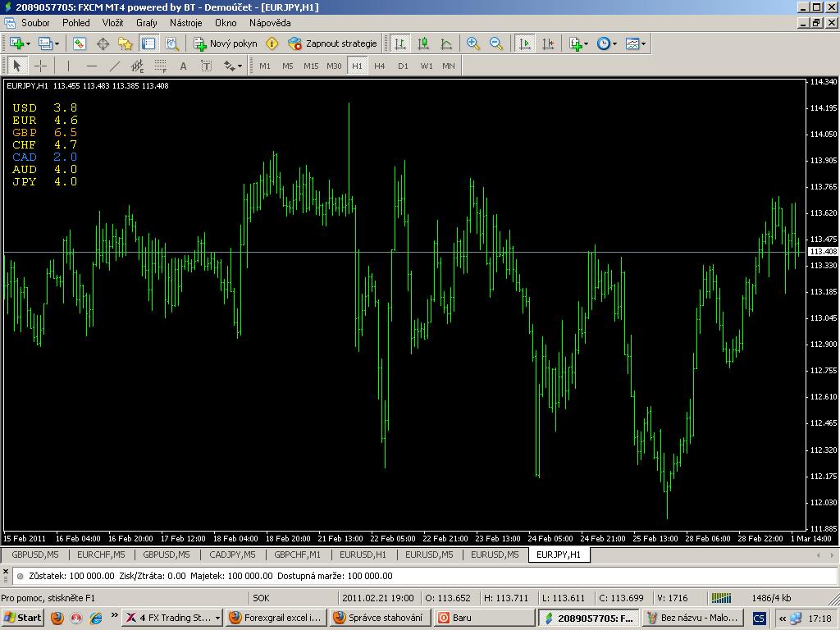
Task: Click the templates icon
Action: [x=632, y=43]
